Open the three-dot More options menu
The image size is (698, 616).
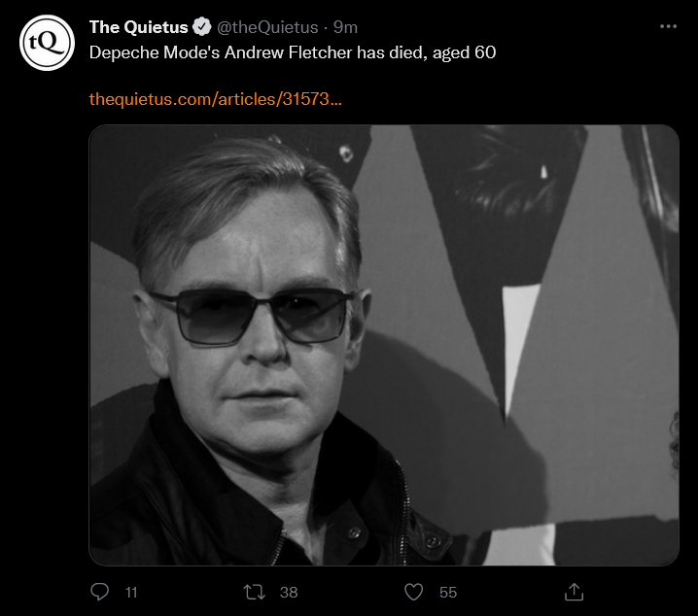click(668, 26)
